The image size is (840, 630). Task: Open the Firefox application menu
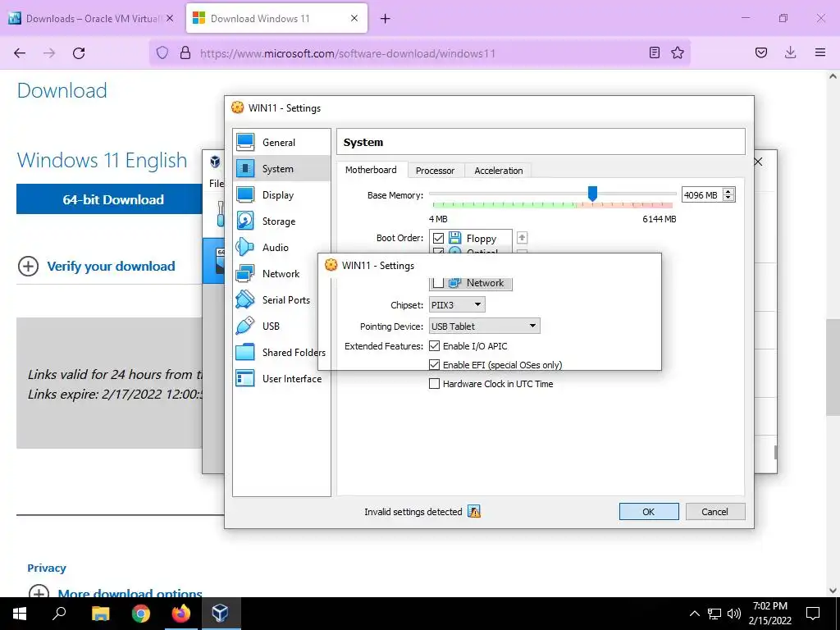[820, 52]
